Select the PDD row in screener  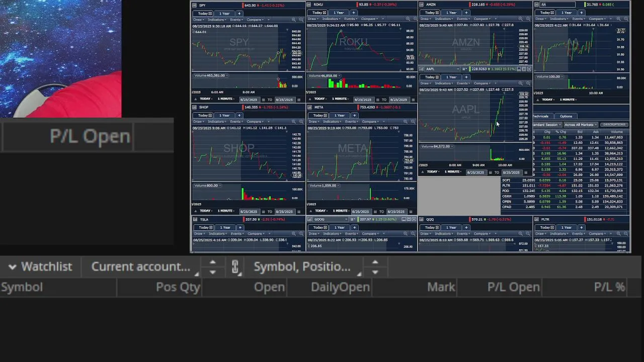click(x=565, y=191)
